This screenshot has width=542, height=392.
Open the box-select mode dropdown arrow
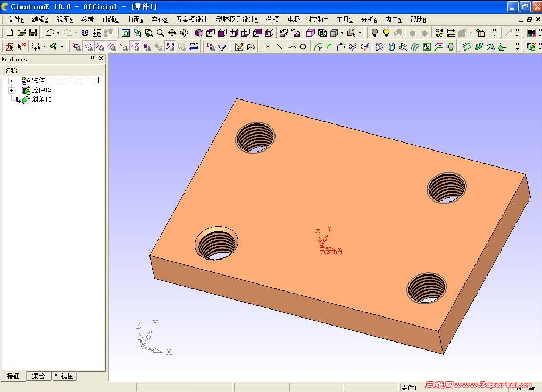[x=44, y=46]
